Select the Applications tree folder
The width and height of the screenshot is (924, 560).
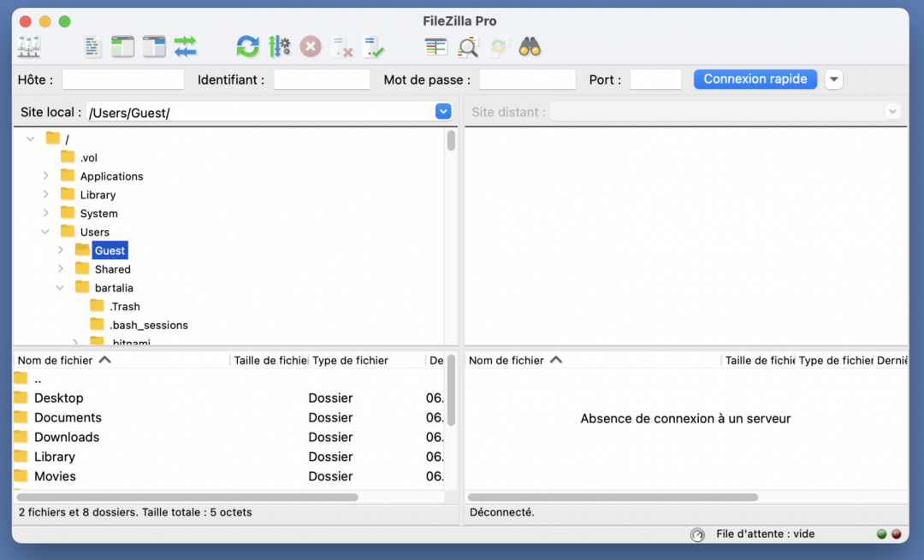click(111, 176)
